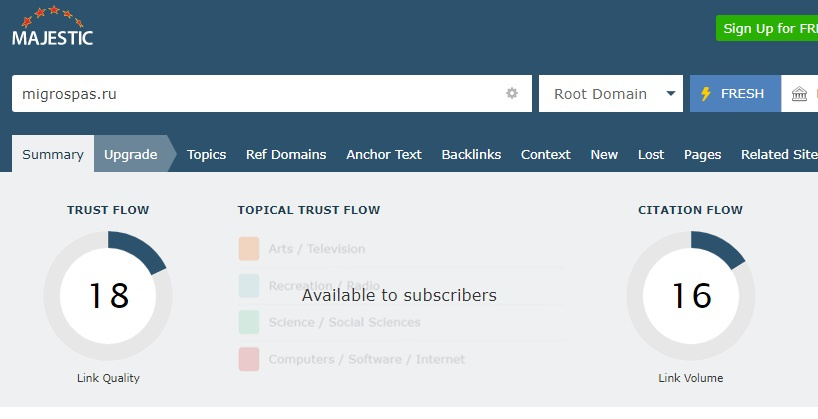Open the Upgrade tab
This screenshot has width=818, height=419.
[131, 154]
